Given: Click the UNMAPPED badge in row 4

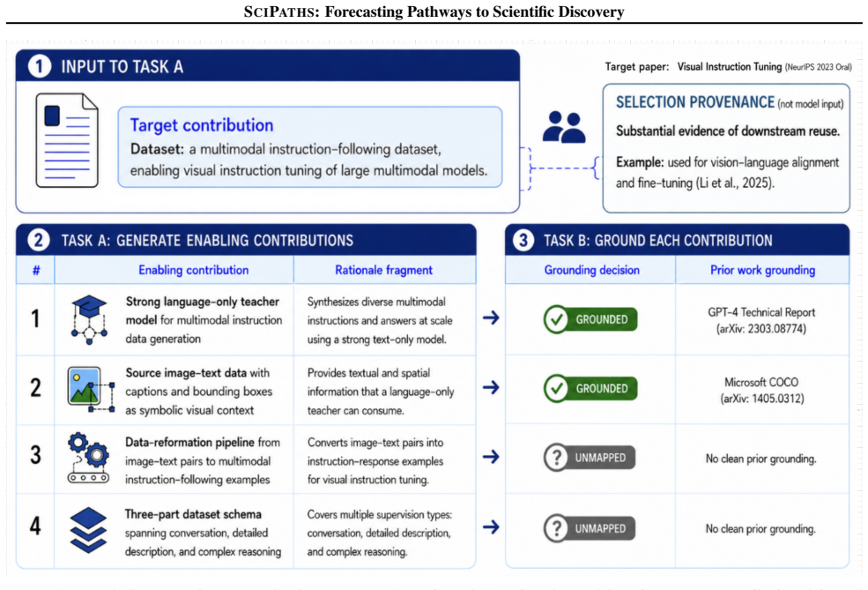Looking at the screenshot, I should pos(590,528).
